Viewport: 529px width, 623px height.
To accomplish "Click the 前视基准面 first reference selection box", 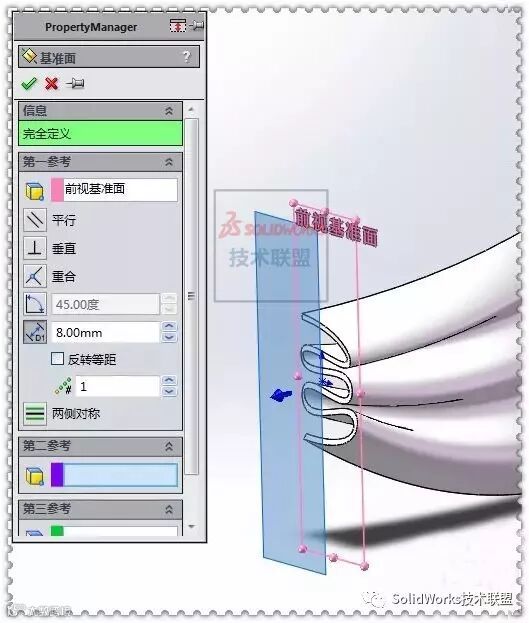I will click(114, 189).
